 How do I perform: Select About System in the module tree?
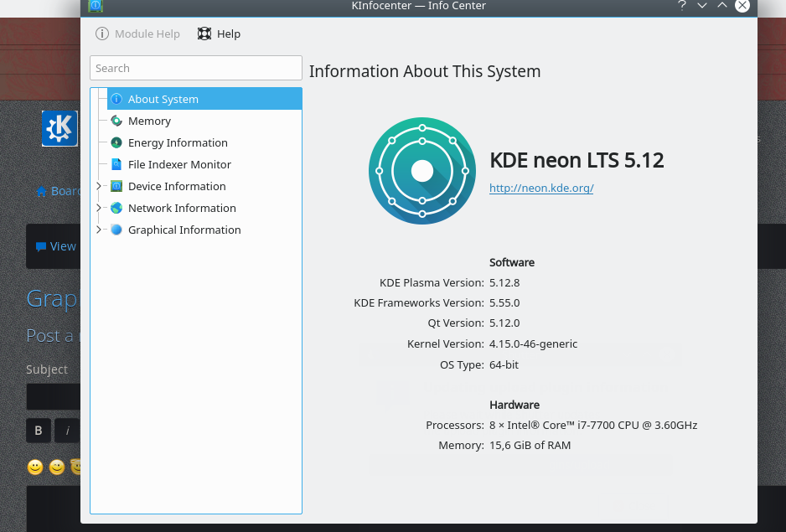click(204, 99)
